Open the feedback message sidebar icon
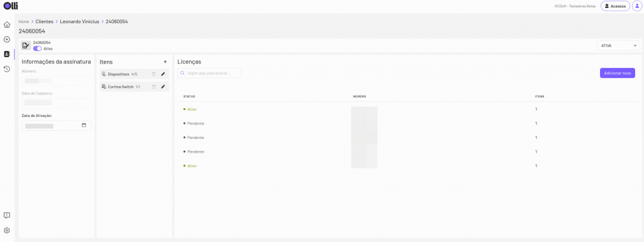This screenshot has width=644, height=242. coord(6,216)
